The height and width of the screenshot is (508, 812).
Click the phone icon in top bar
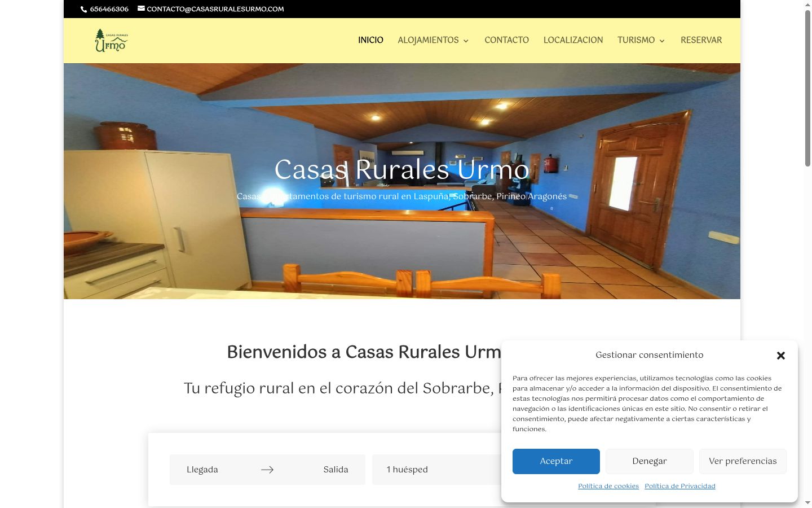[x=84, y=9]
